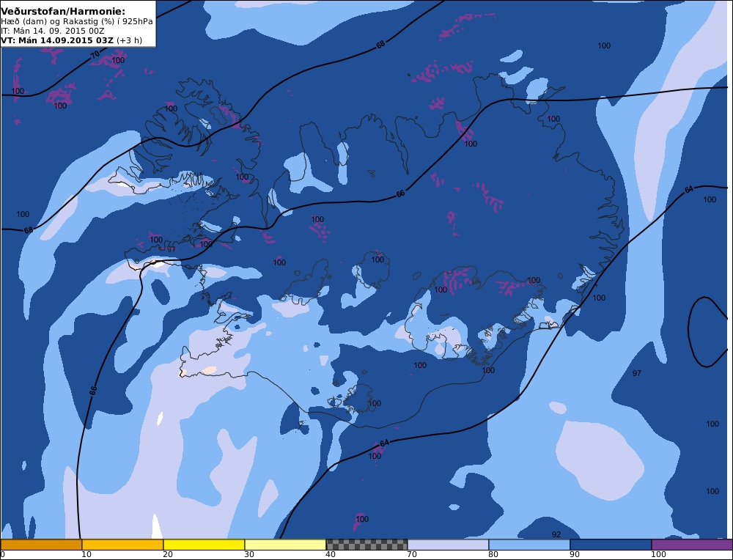
Task: Click the '10' tick label under the legend
Action: [x=86, y=554]
